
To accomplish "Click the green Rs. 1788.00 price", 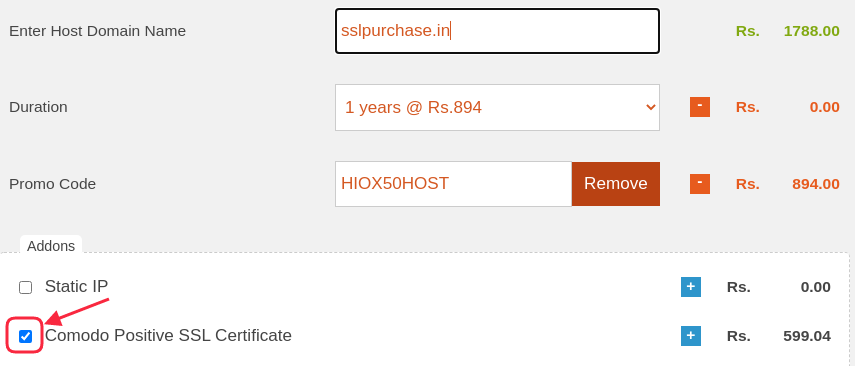I will click(x=787, y=31).
